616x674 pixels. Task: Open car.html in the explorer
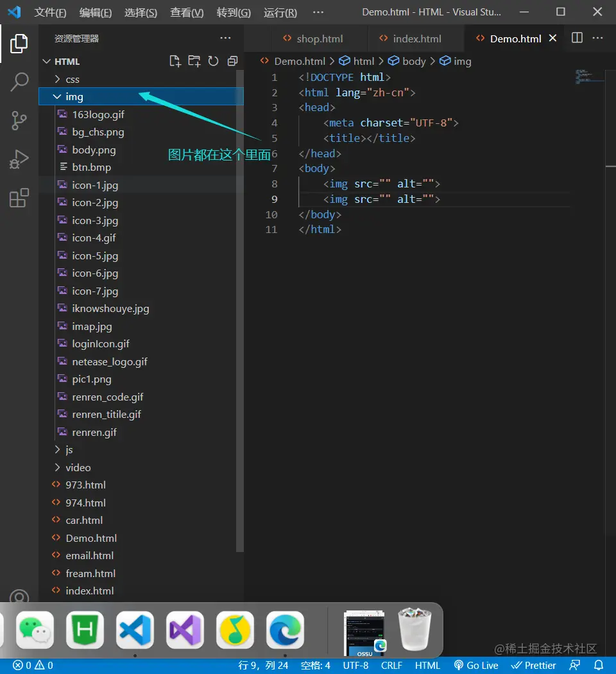point(84,520)
